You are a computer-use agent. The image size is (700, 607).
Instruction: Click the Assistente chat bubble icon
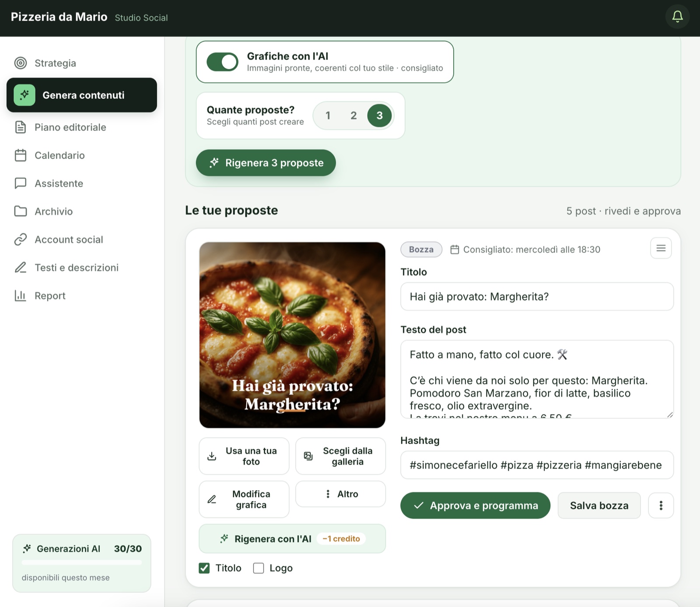[21, 183]
